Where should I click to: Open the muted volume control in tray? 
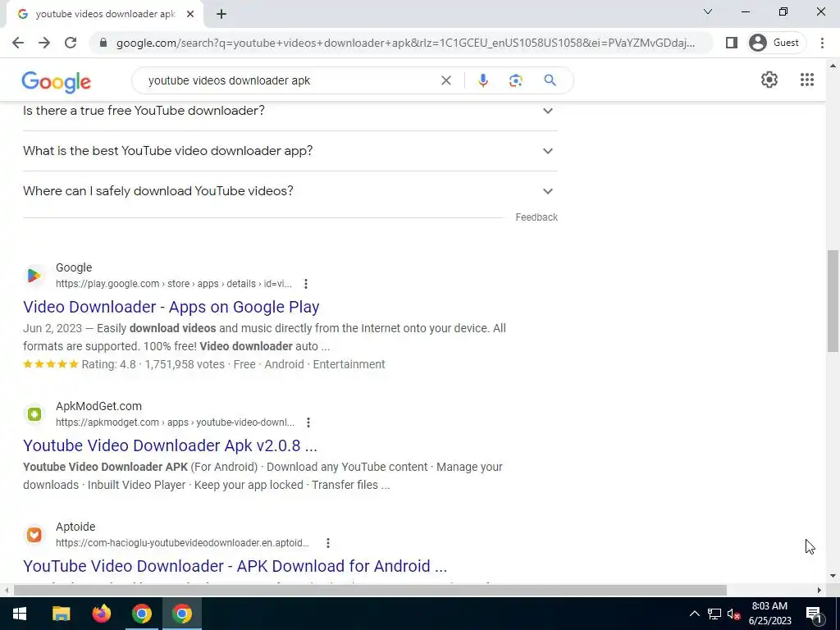[x=734, y=614]
